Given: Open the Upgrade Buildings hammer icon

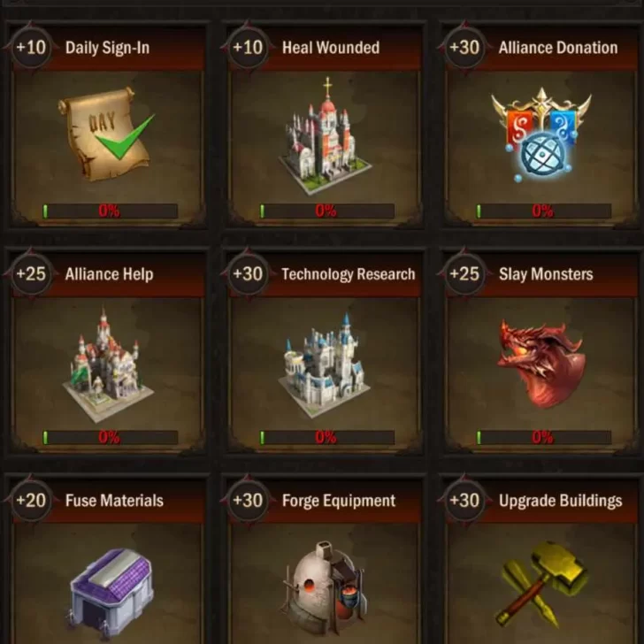Looking at the screenshot, I should tap(541, 584).
